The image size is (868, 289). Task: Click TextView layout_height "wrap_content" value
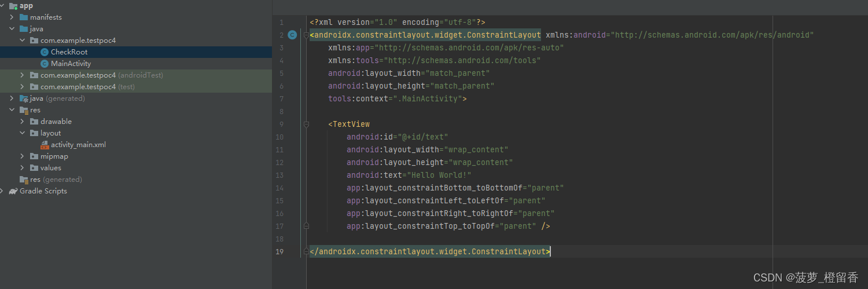tap(481, 162)
